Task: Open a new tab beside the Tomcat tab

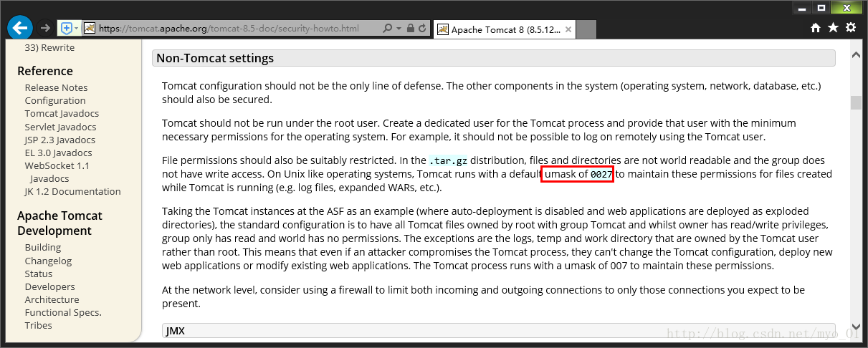Action: 586,29
